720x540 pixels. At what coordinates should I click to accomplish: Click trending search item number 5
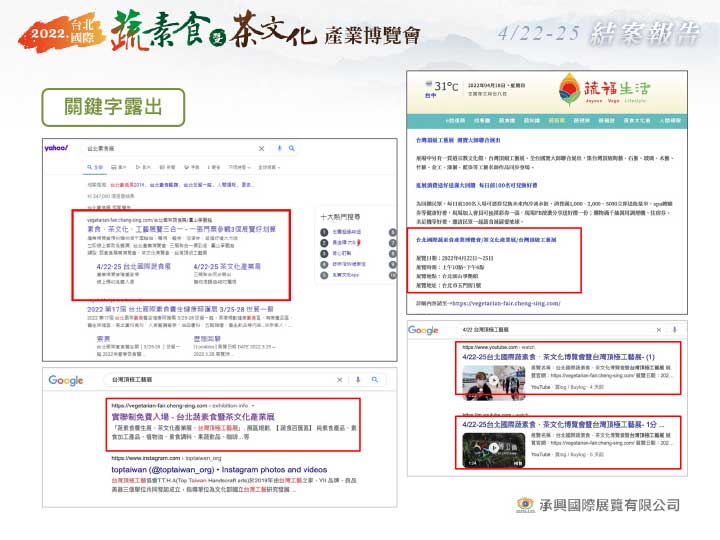click(339, 275)
